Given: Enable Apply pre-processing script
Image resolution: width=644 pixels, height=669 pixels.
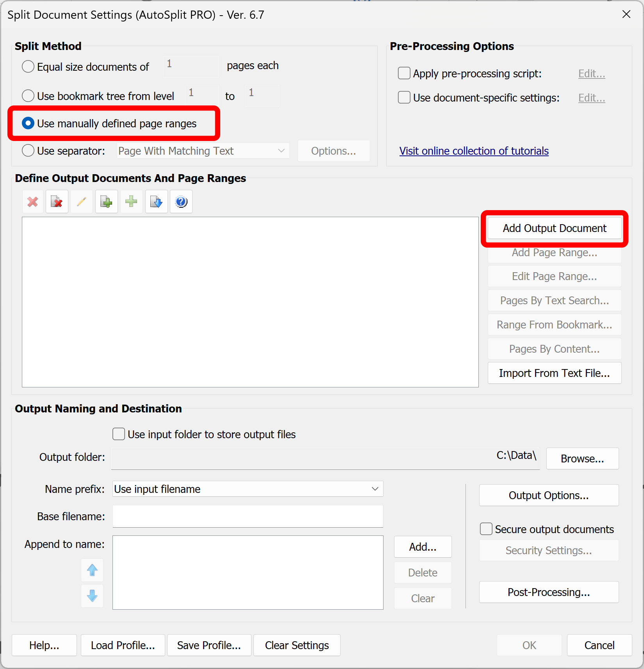Looking at the screenshot, I should coord(404,73).
